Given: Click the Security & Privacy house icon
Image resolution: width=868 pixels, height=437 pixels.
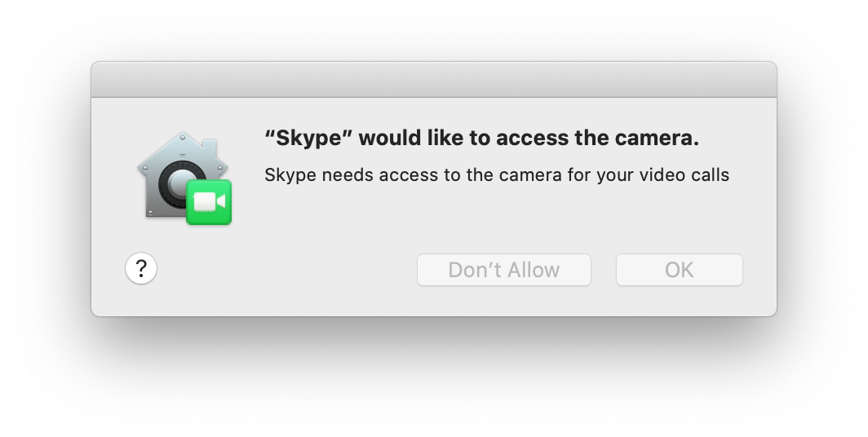Looking at the screenshot, I should (x=184, y=178).
